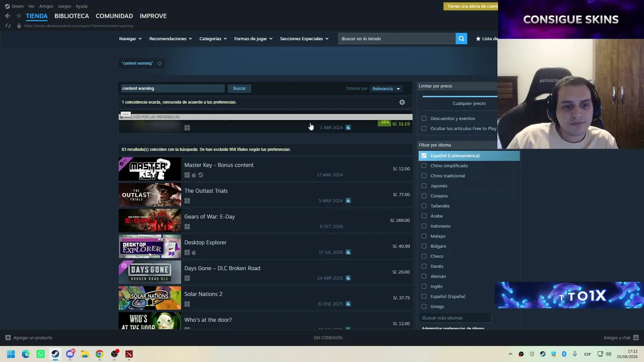Go back with the Steam back arrow
Viewport: 644px width, 362px height.
click(8, 16)
